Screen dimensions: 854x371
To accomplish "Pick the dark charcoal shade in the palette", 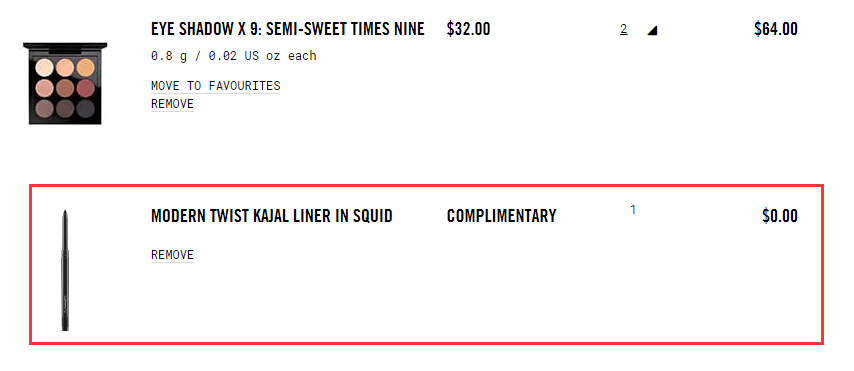I will pyautogui.click(x=85, y=108).
